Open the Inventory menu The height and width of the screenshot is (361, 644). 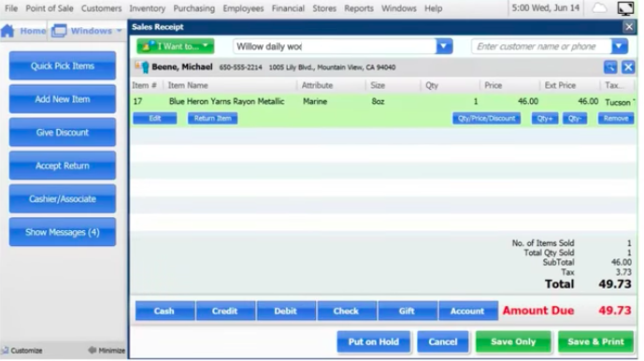[x=147, y=8]
